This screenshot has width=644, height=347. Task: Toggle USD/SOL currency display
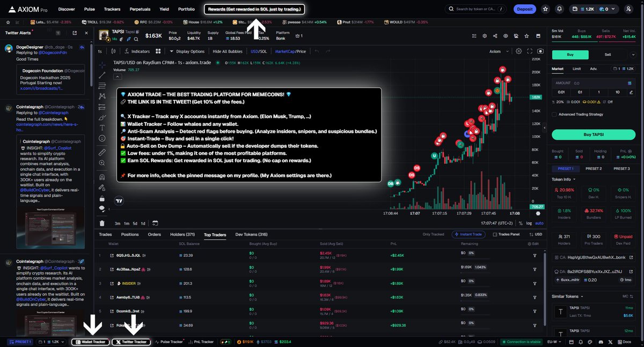pos(259,52)
